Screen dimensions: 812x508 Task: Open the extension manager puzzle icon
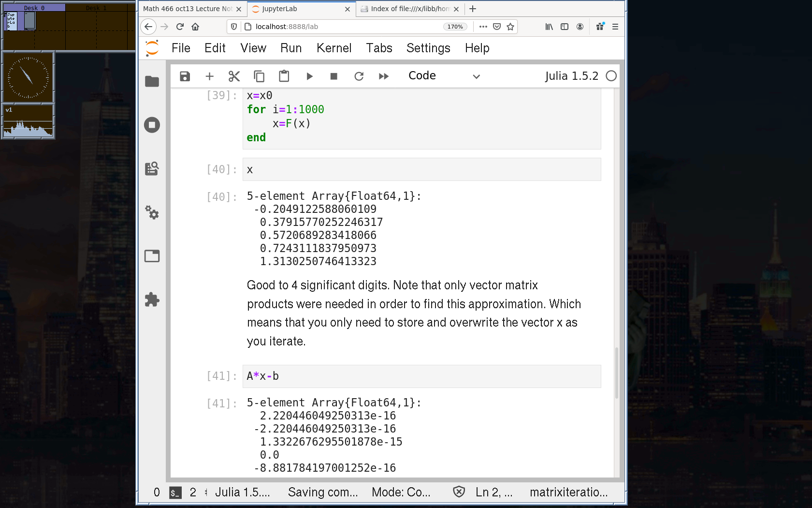152,299
